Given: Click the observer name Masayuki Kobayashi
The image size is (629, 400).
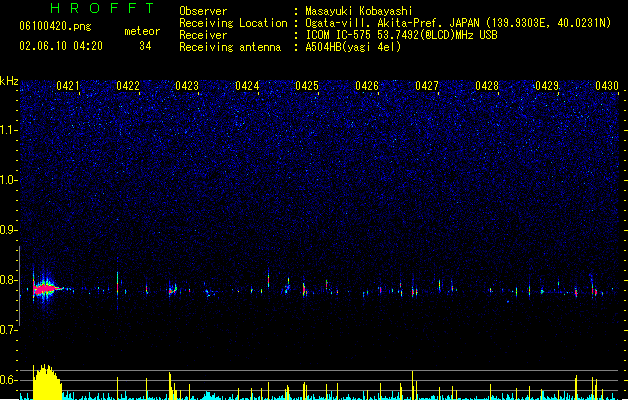Looking at the screenshot, I should [x=359, y=11].
